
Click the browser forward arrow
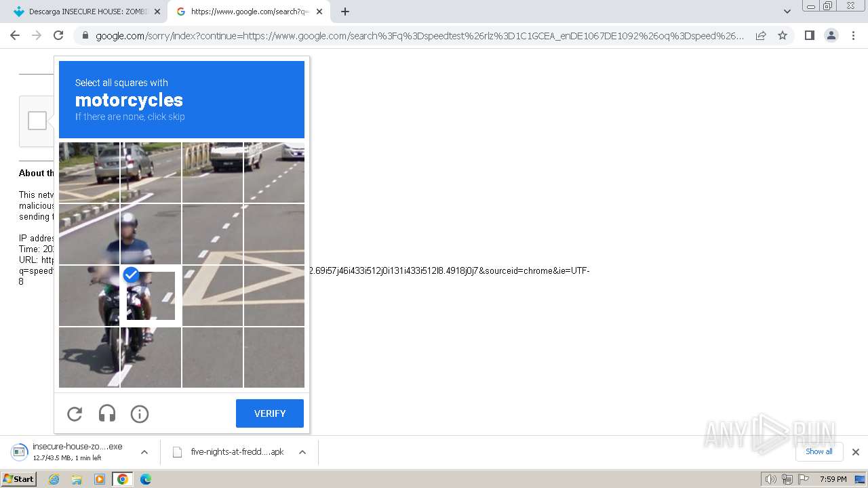37,35
